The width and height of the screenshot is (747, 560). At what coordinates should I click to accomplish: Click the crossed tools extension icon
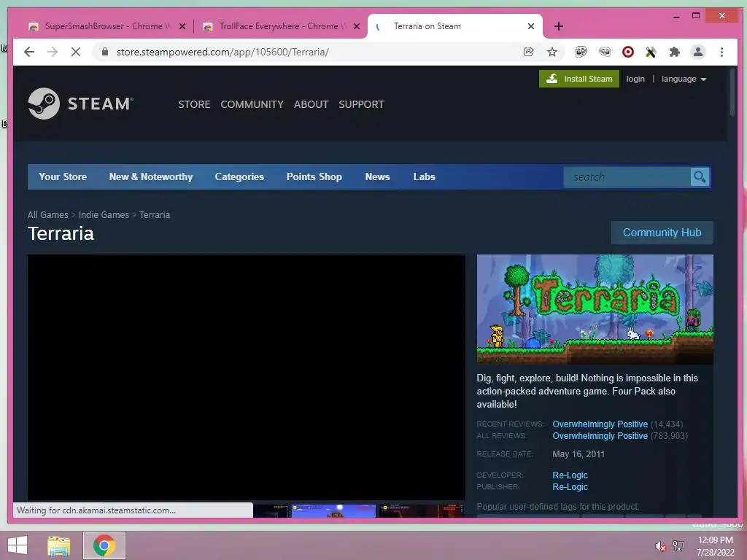pos(651,52)
